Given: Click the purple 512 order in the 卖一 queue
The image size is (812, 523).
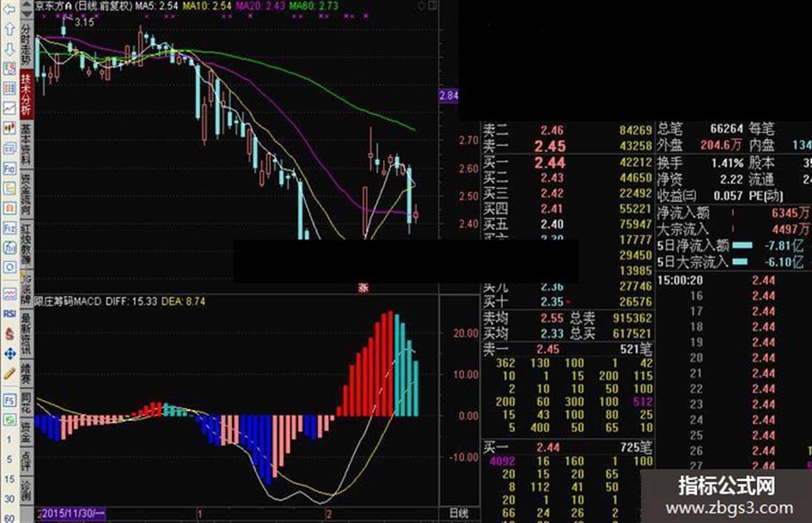Looking at the screenshot, I should tap(643, 402).
